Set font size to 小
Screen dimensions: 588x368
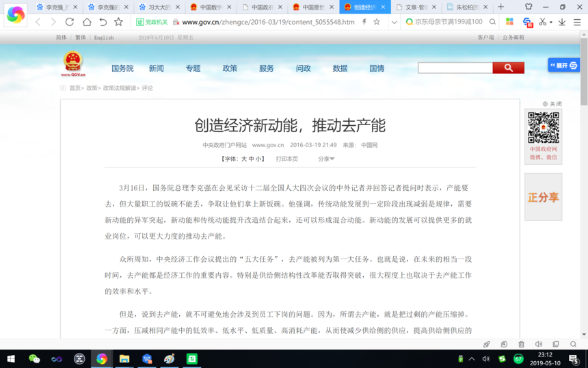[258, 159]
